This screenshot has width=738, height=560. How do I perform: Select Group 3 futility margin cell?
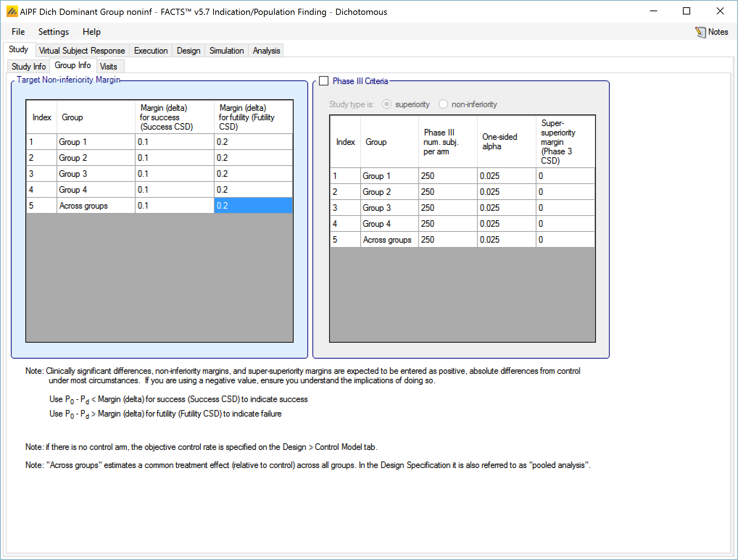253,174
